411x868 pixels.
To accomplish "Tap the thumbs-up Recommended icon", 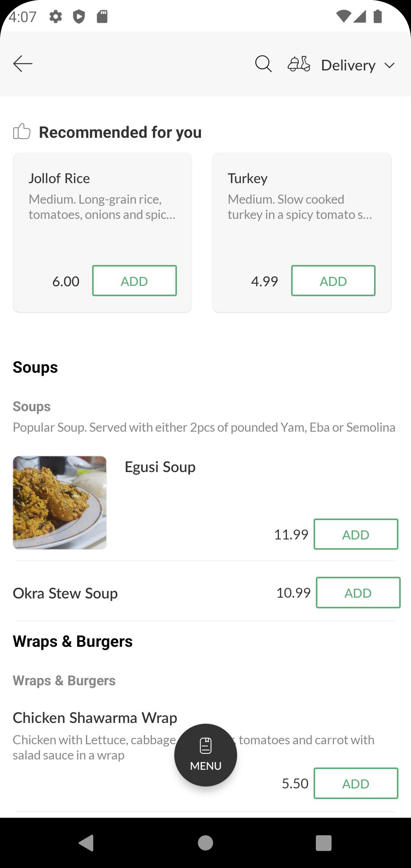I will point(22,131).
